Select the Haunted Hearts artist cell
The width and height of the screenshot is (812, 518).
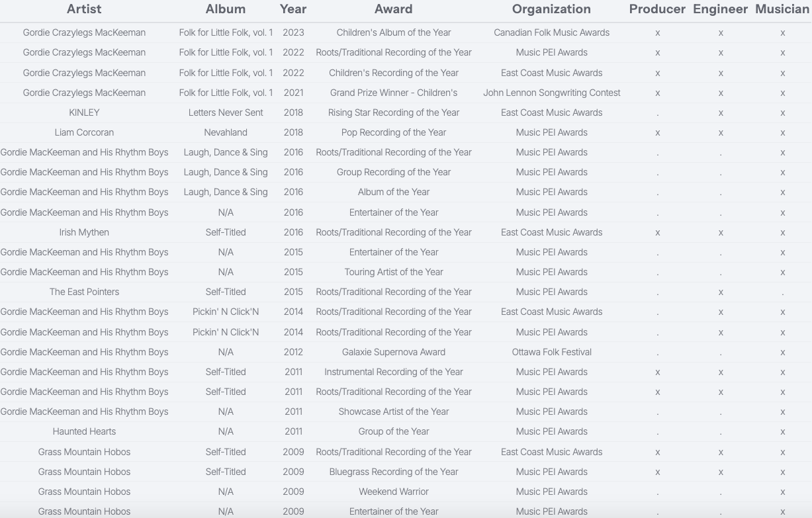84,431
